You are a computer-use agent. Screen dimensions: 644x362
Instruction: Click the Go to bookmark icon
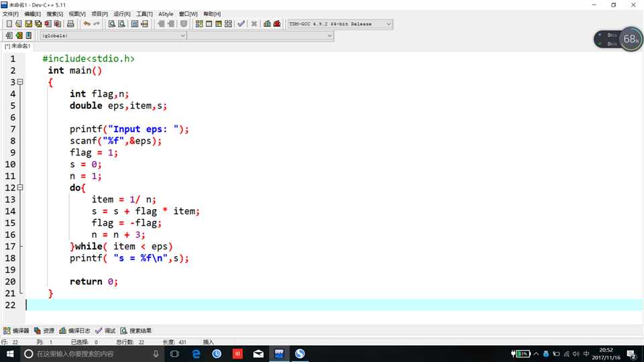click(29, 36)
